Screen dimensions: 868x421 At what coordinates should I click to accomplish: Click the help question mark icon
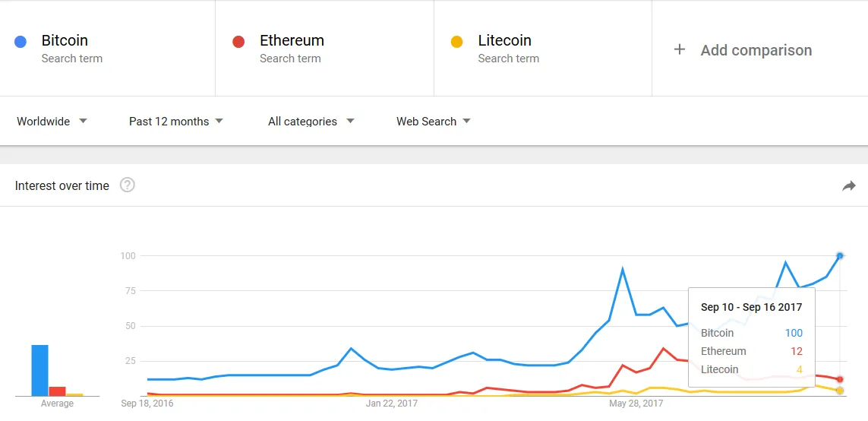(128, 185)
